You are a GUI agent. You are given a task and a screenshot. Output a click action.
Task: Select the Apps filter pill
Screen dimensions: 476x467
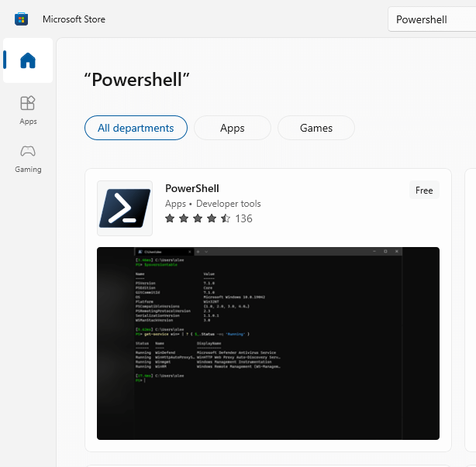coord(233,128)
